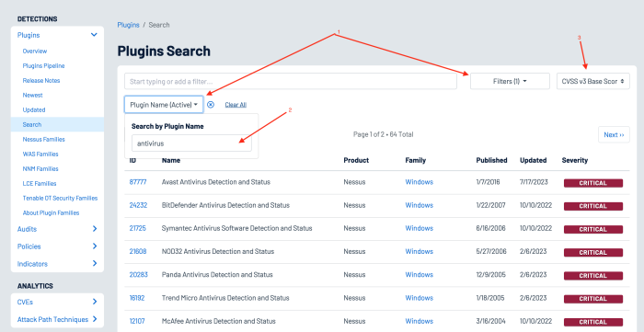Open plugin ID 16192
Viewport: 644px width, 332px height.
point(137,298)
